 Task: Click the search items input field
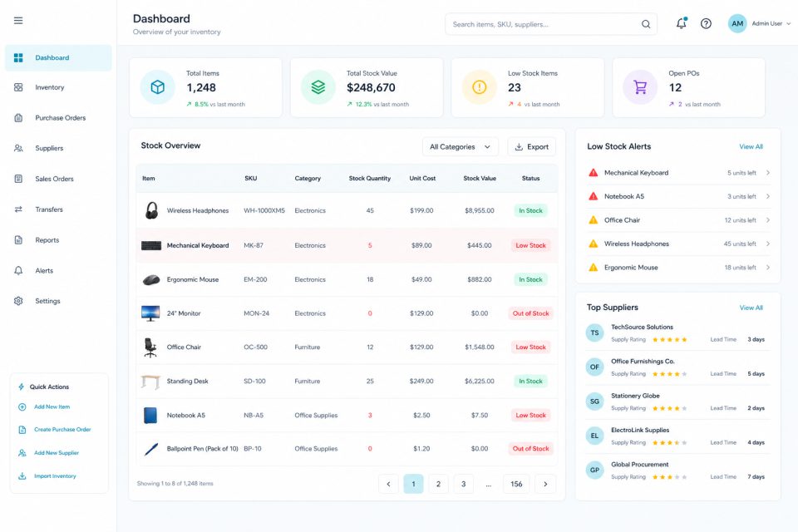(x=550, y=24)
